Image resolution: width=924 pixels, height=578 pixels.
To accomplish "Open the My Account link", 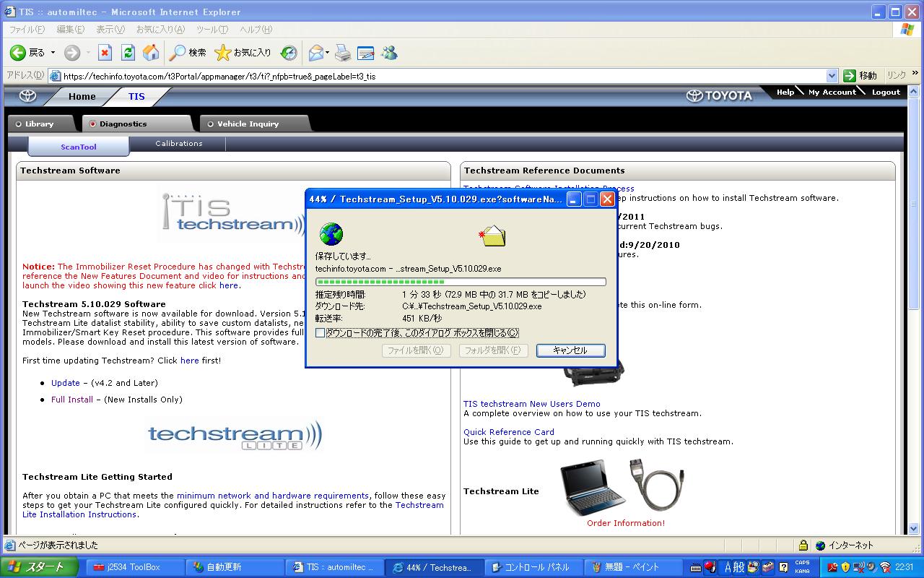I will 832,92.
